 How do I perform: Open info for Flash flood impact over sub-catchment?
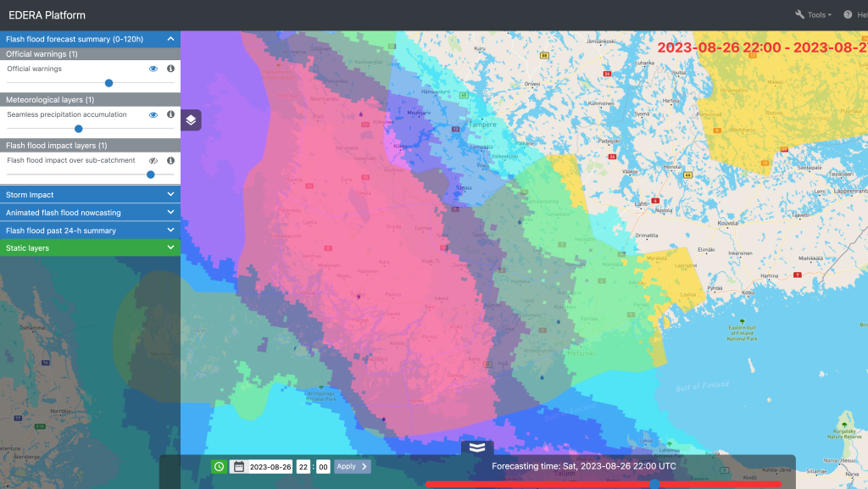pos(170,160)
